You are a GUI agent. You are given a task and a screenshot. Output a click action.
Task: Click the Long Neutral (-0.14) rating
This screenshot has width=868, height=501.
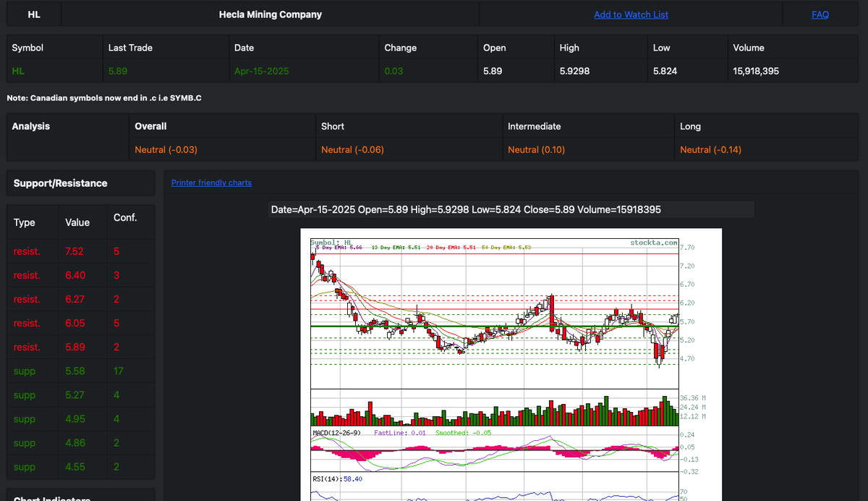pos(710,150)
